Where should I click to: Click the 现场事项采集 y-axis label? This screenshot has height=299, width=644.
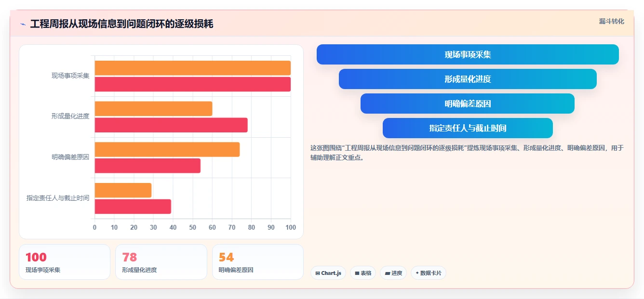click(70, 76)
